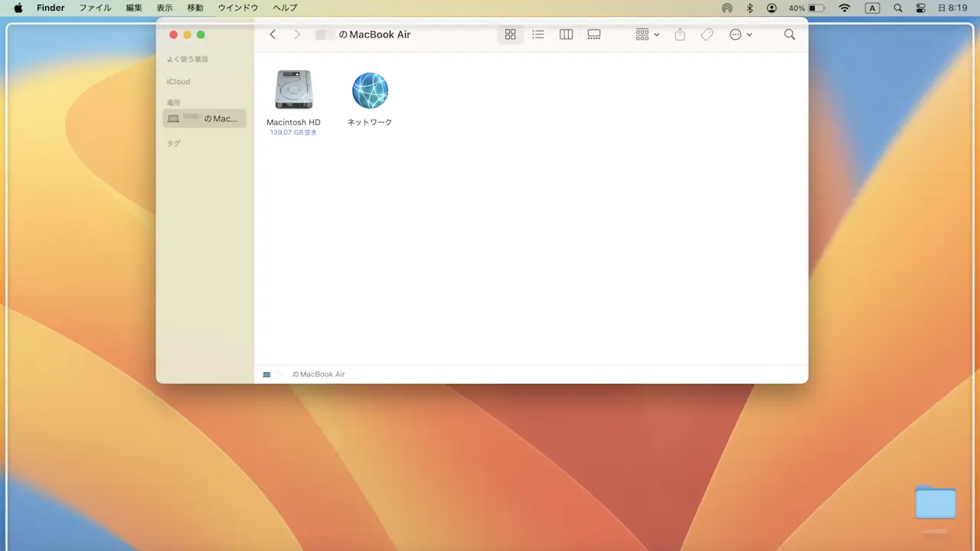
Task: Select the Macintosh HD drive icon
Action: tap(293, 90)
